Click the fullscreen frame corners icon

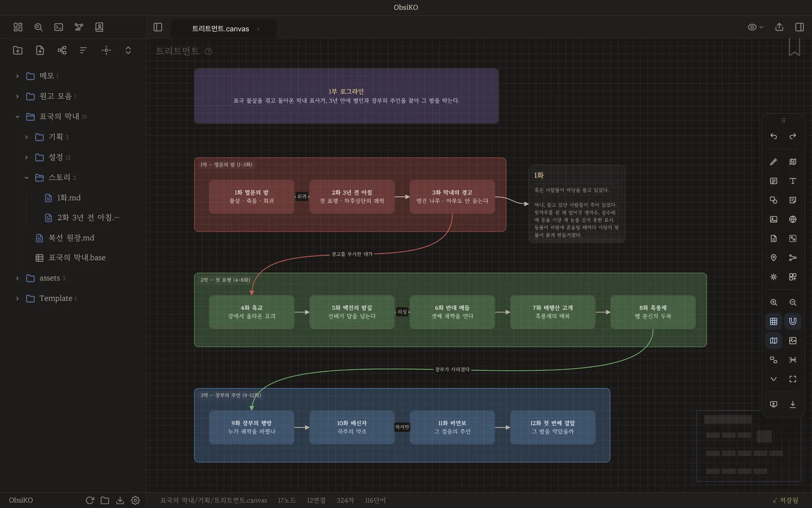[x=793, y=379]
